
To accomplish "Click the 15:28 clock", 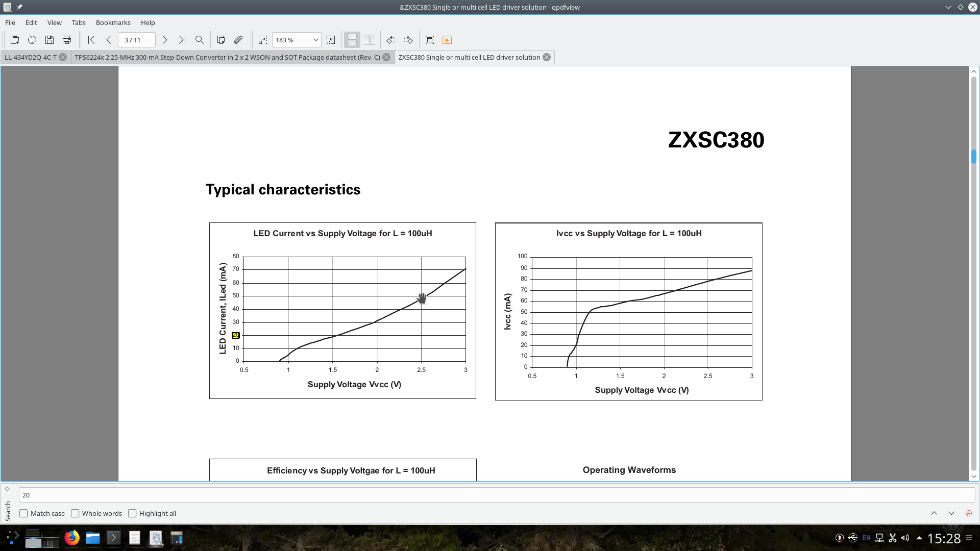I will (944, 538).
